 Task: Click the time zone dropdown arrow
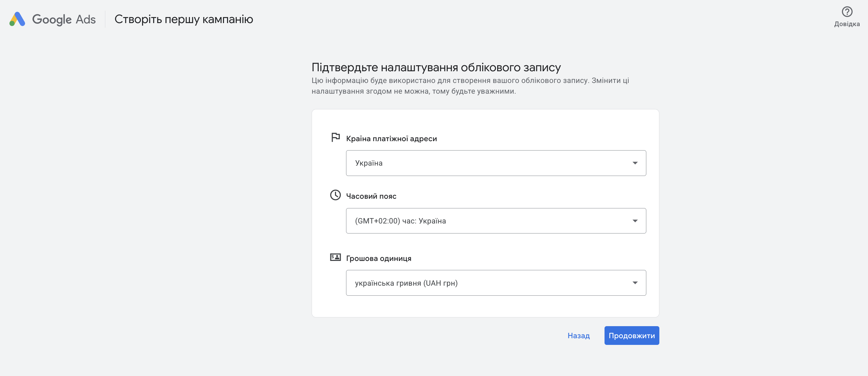coord(635,221)
